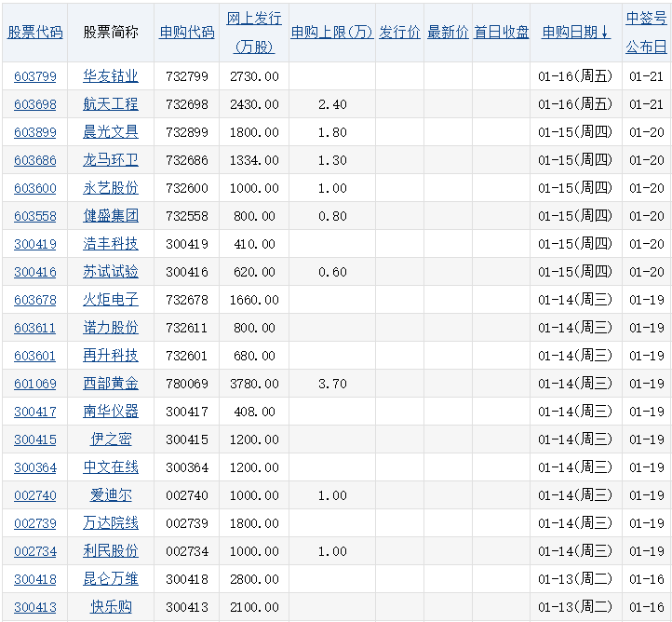672x622 pixels.
Task: Open 永艺股份 stock link
Action: click(x=111, y=188)
